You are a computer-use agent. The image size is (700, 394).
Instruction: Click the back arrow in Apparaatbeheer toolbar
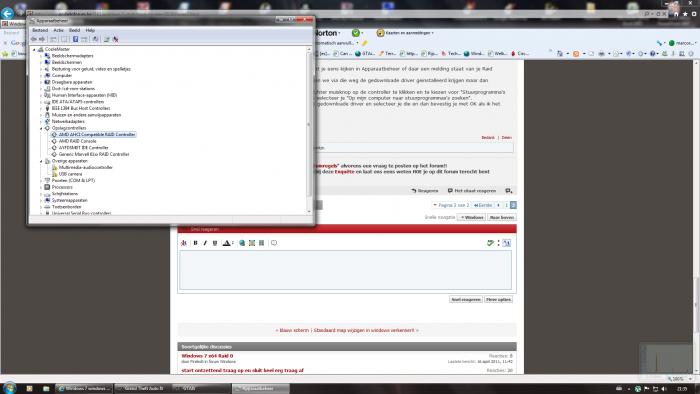[x=33, y=39]
